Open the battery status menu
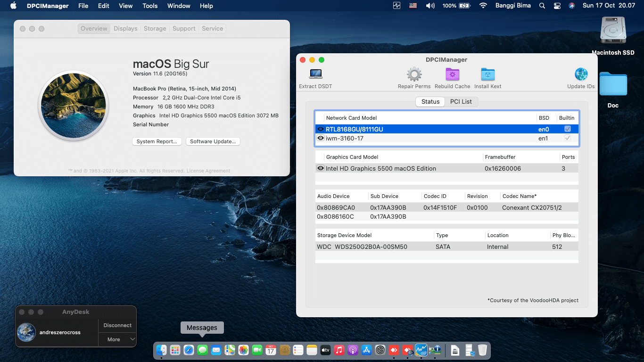This screenshot has width=644, height=362. click(457, 6)
